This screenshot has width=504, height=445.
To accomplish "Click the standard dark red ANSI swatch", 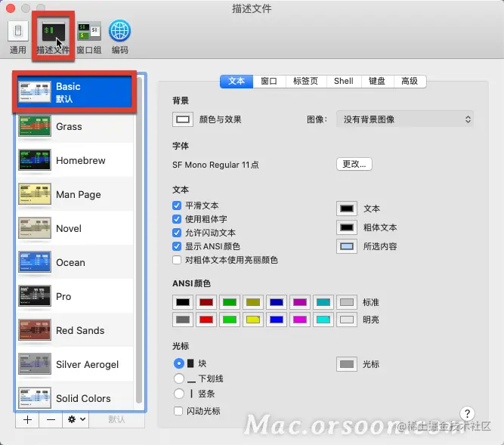I will click(x=206, y=302).
